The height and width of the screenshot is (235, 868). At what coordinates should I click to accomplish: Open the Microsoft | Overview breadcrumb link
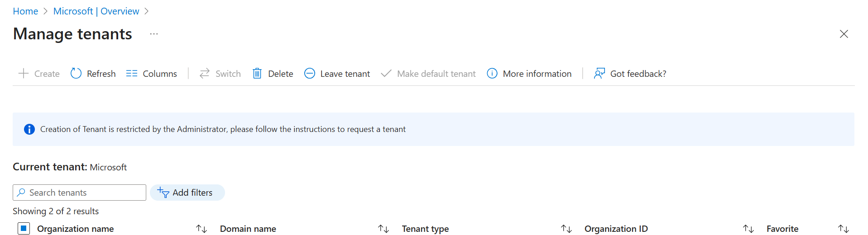[x=96, y=11]
